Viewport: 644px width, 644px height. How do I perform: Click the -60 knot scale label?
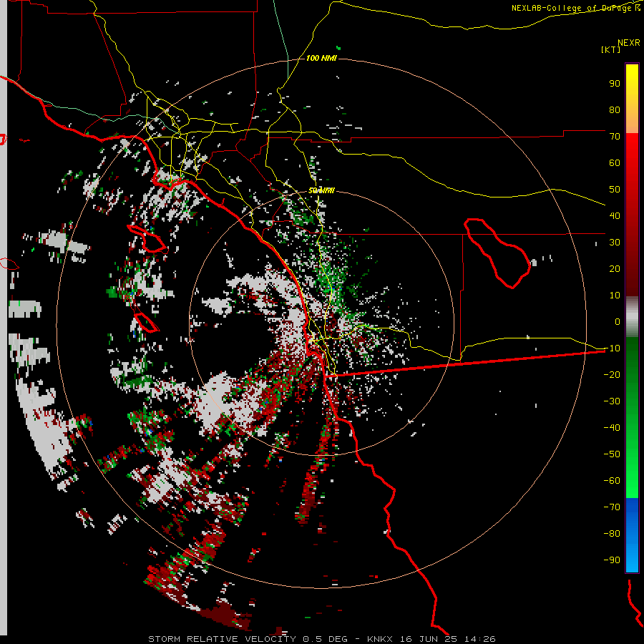pos(612,481)
